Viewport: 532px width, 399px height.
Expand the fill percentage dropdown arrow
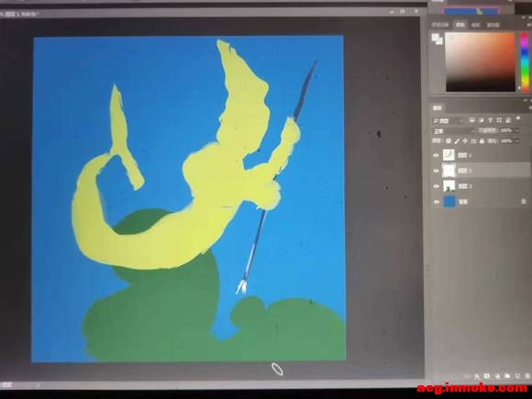(517, 141)
